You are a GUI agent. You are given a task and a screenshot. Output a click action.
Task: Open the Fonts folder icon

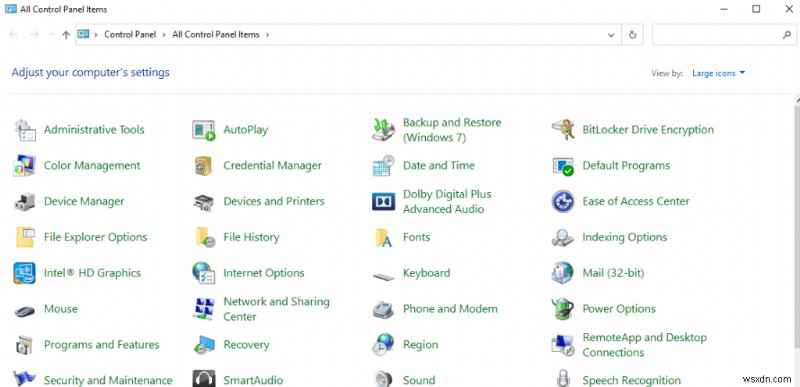coord(384,238)
